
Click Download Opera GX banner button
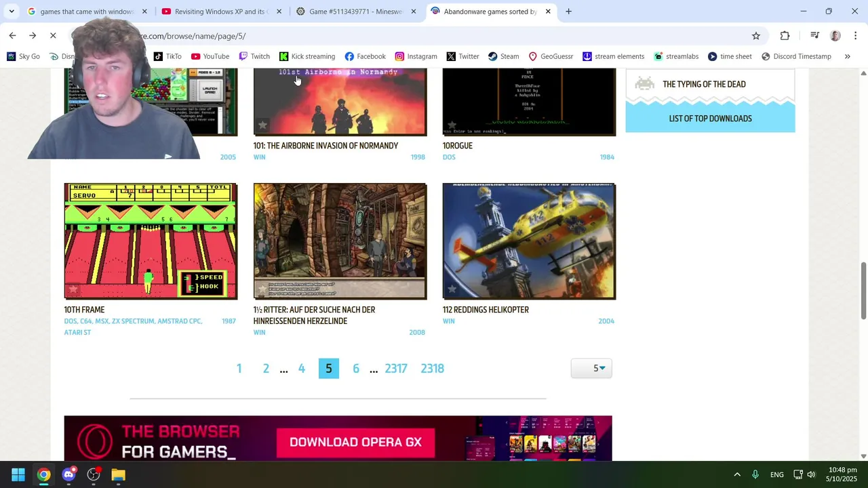click(356, 442)
